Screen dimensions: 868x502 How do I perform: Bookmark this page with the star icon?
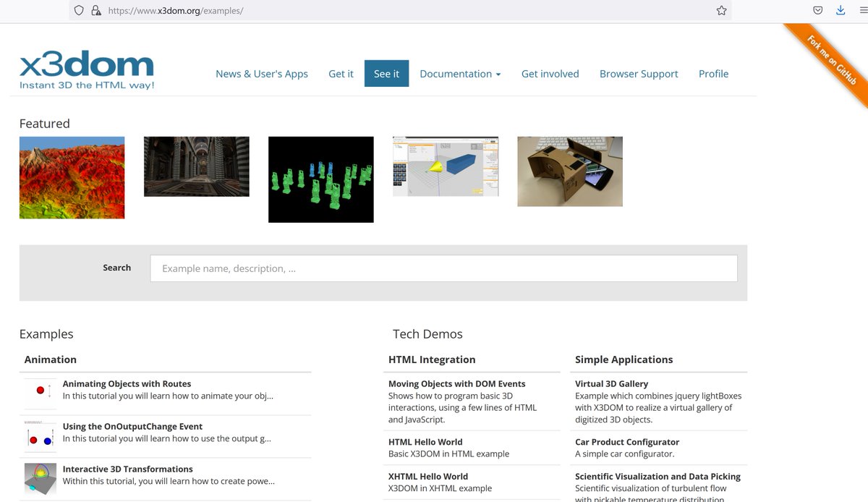[721, 11]
